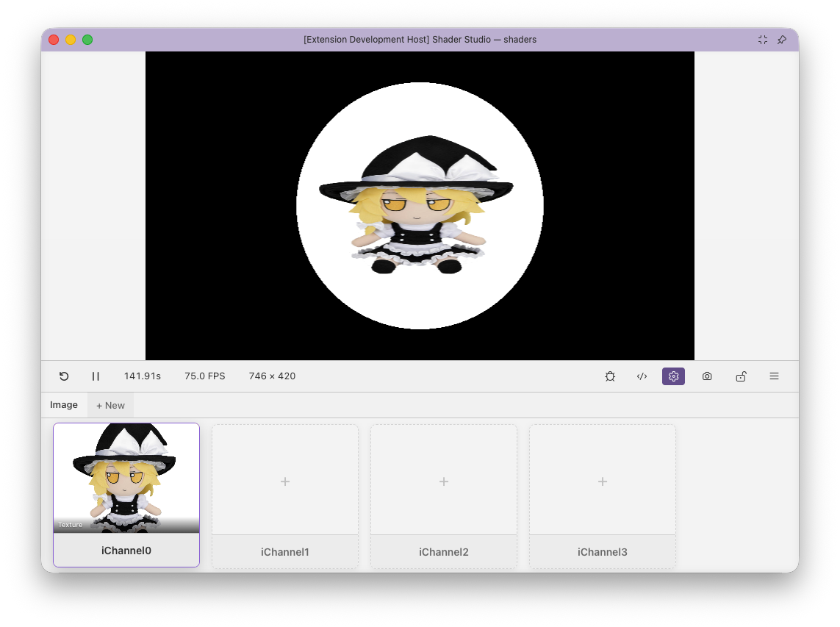Pin the window with pushpin icon

click(782, 40)
